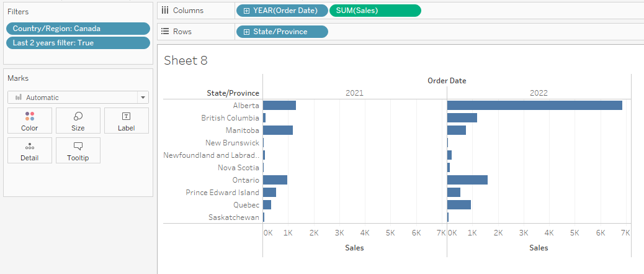Viewport: 644px width, 274px height.
Task: Click the Alberta 2022 sales bar
Action: point(534,106)
